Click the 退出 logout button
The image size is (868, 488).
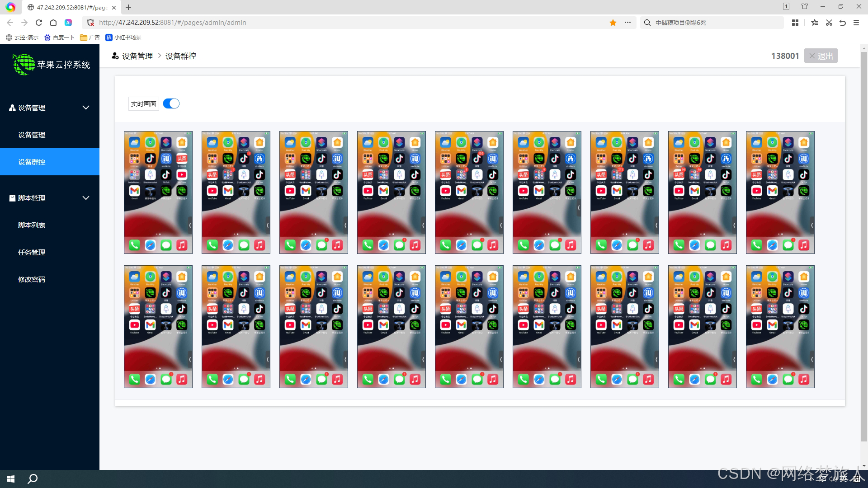pyautogui.click(x=821, y=56)
